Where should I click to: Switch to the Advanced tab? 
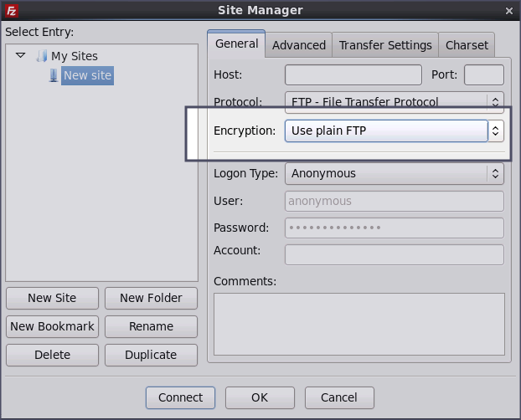click(298, 45)
